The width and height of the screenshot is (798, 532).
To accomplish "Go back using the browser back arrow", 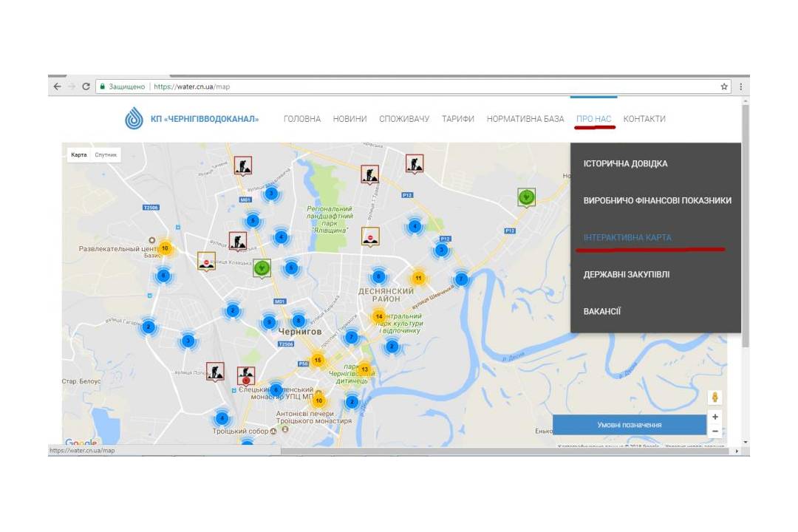I will click(x=57, y=86).
